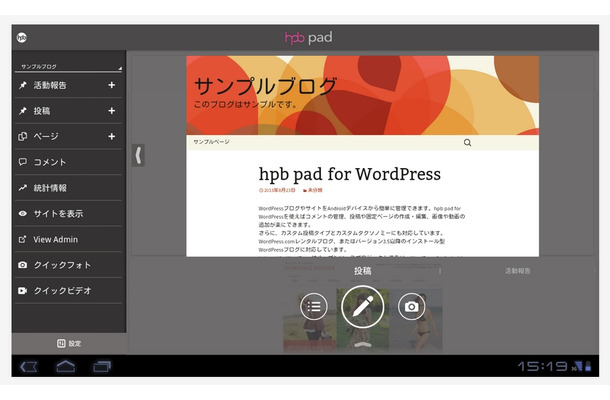Click the blog header banner image
This screenshot has width=610, height=400.
click(363, 95)
